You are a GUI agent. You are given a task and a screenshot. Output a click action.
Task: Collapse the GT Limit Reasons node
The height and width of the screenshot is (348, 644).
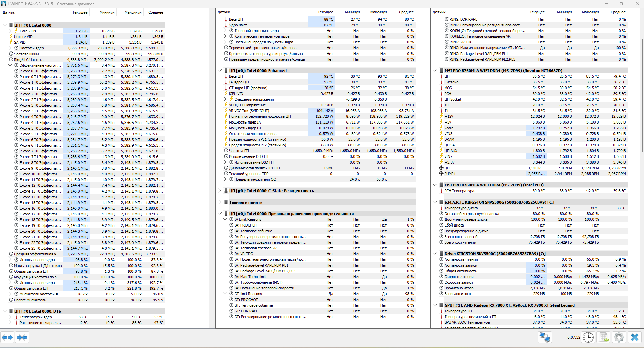point(225,294)
